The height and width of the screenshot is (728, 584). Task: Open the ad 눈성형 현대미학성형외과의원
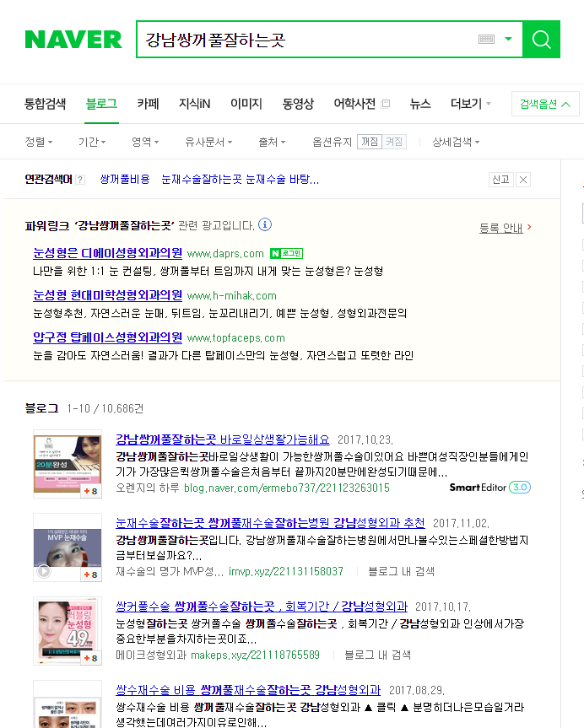(x=107, y=295)
